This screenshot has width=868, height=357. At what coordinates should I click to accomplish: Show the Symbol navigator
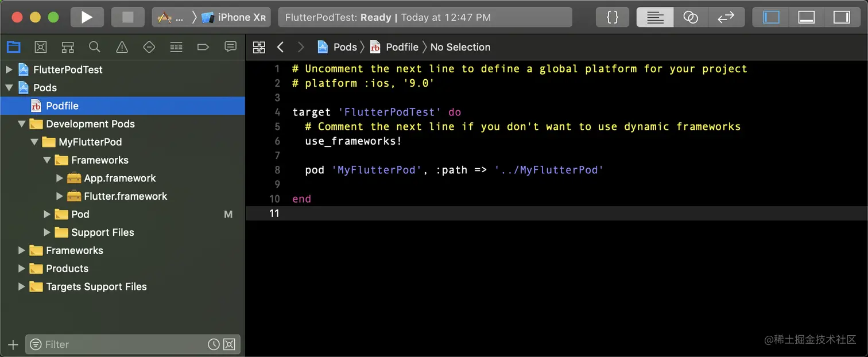pyautogui.click(x=68, y=47)
